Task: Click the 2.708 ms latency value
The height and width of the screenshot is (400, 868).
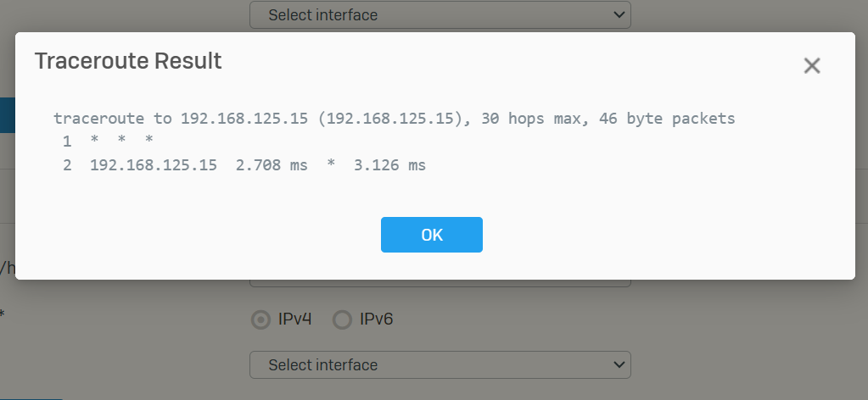Action: (272, 165)
